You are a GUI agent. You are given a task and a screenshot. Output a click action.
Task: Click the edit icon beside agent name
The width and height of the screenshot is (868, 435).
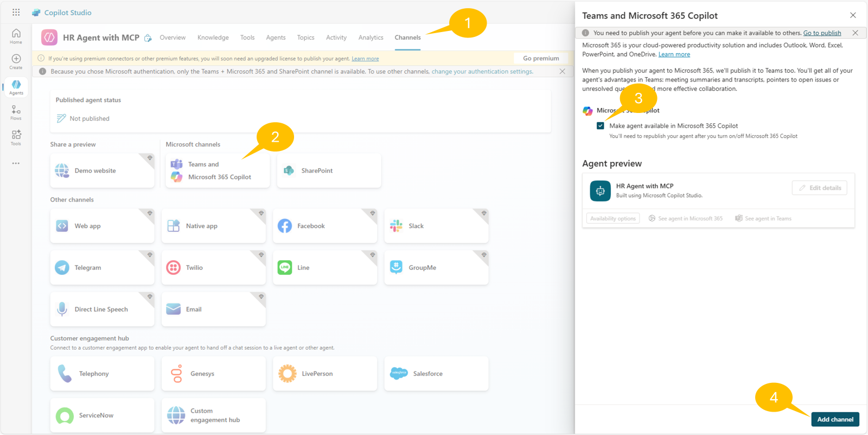(x=148, y=38)
